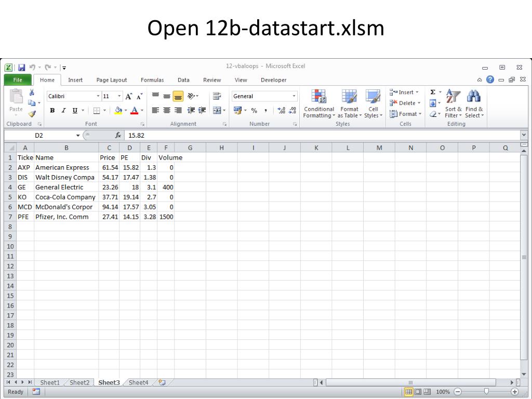This screenshot has width=532, height=399.
Task: Click the Clear eraser icon
Action: coord(433,114)
